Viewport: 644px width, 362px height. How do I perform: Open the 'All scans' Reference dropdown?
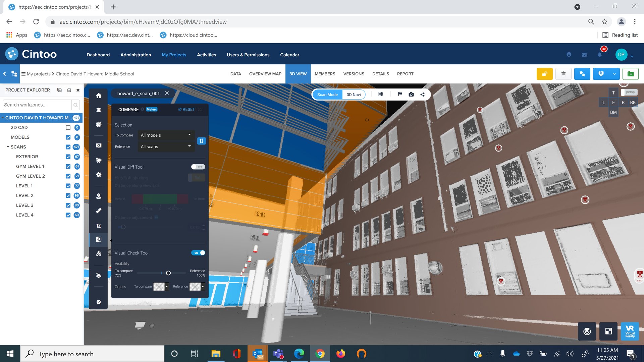(x=166, y=146)
